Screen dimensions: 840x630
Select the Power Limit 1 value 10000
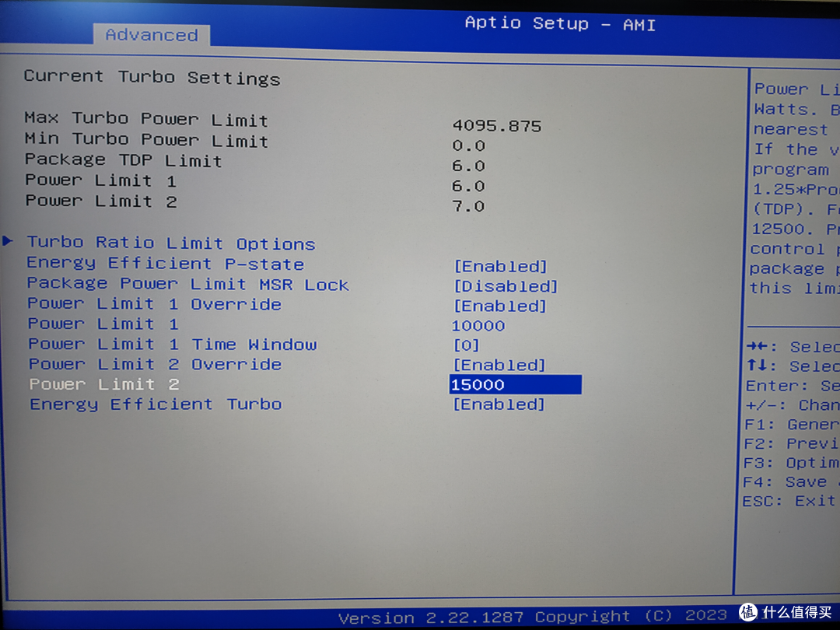coord(478,326)
